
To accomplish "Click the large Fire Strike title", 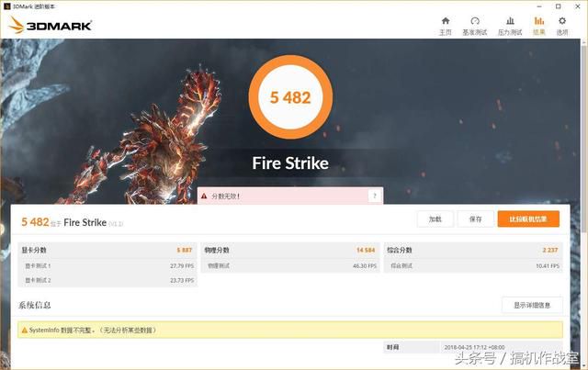I will 290,163.
